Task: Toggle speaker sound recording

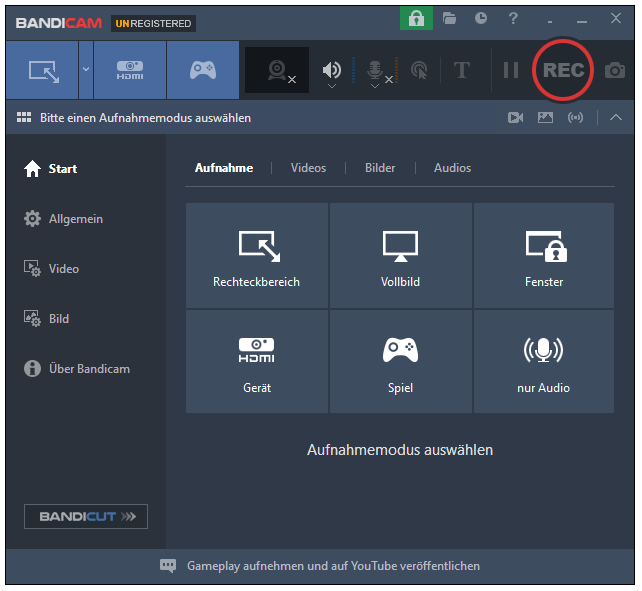Action: pyautogui.click(x=332, y=70)
